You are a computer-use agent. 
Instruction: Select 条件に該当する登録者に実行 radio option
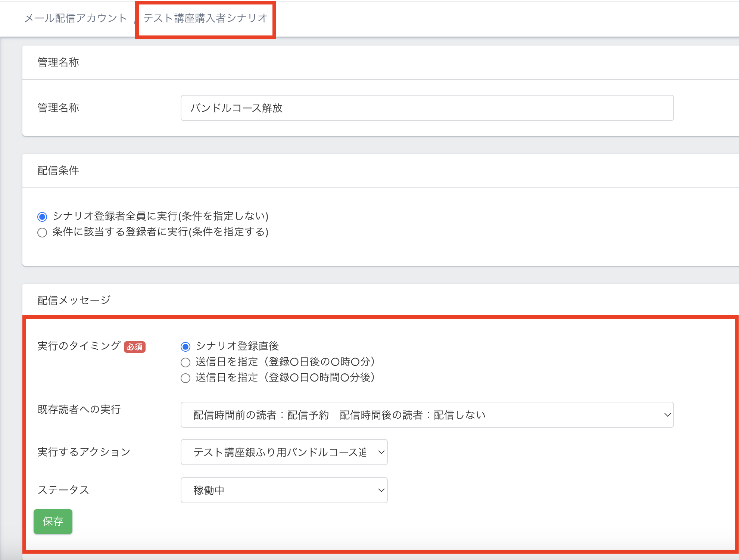(42, 233)
